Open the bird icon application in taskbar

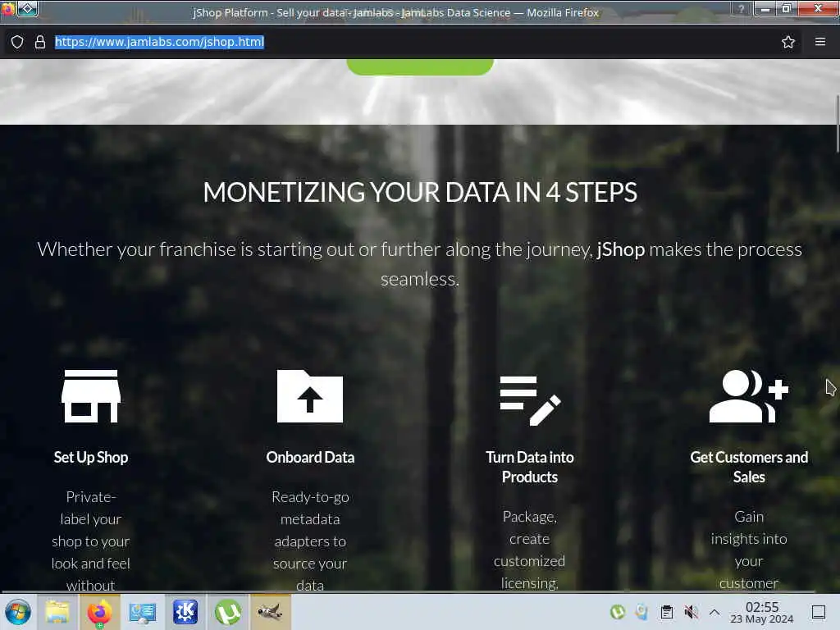(270, 612)
